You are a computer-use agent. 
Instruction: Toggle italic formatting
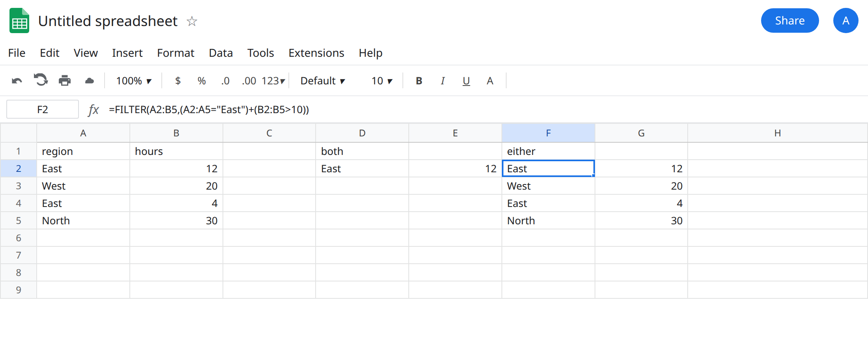443,81
